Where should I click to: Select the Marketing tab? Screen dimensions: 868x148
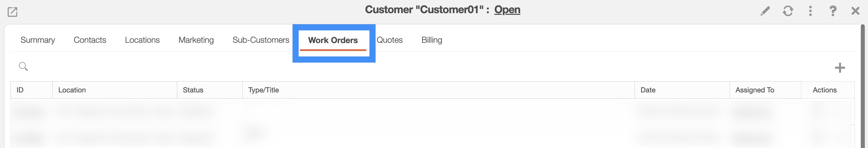pyautogui.click(x=196, y=40)
